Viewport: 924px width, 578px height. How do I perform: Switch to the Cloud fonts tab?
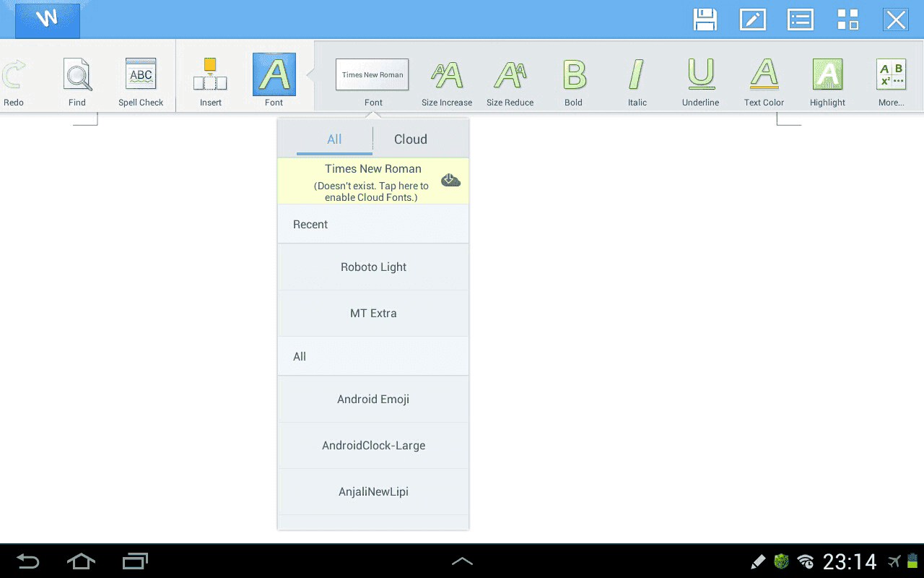(x=411, y=139)
